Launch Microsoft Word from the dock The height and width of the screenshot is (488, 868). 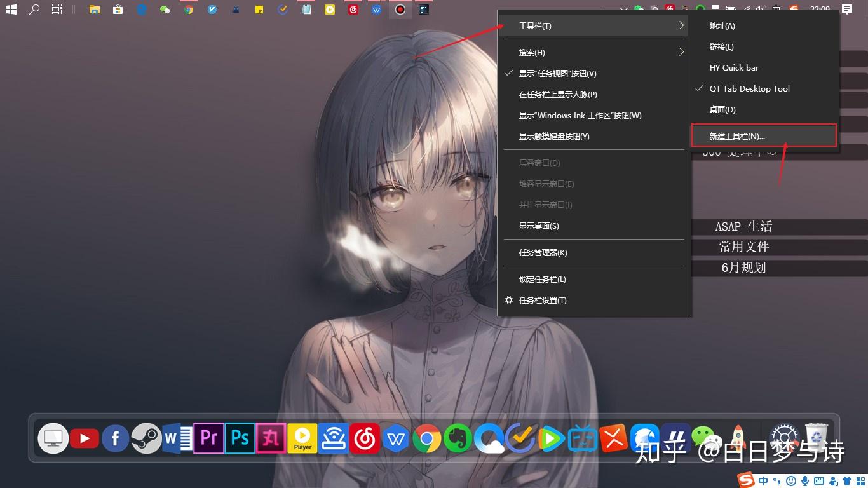177,438
